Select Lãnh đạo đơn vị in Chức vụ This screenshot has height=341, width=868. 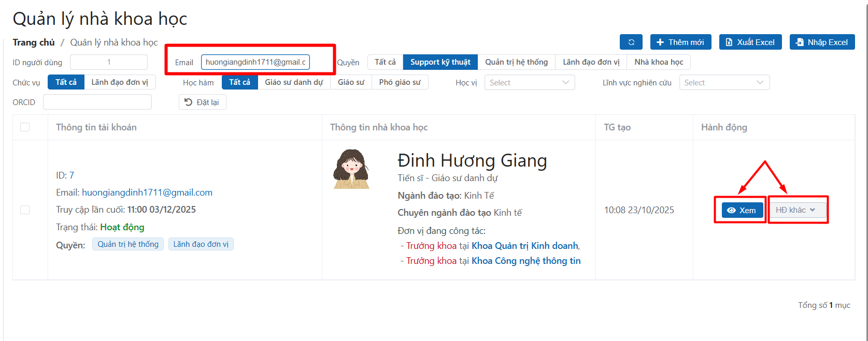pyautogui.click(x=120, y=82)
